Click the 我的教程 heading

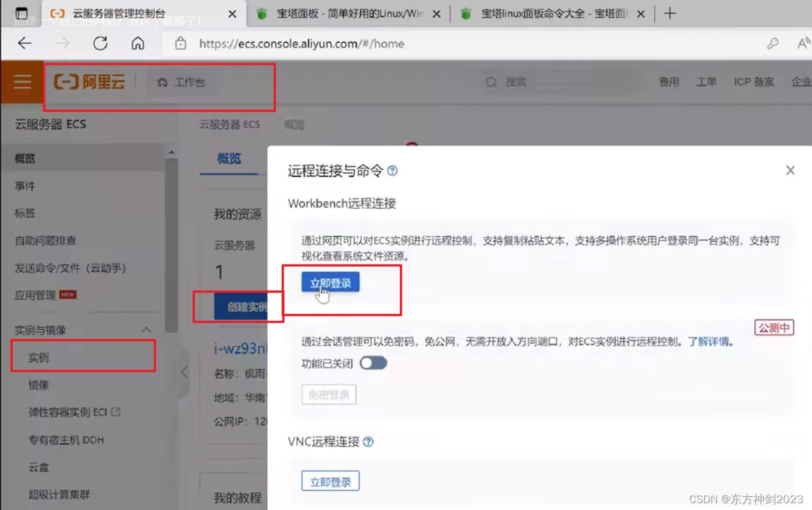[x=238, y=498]
